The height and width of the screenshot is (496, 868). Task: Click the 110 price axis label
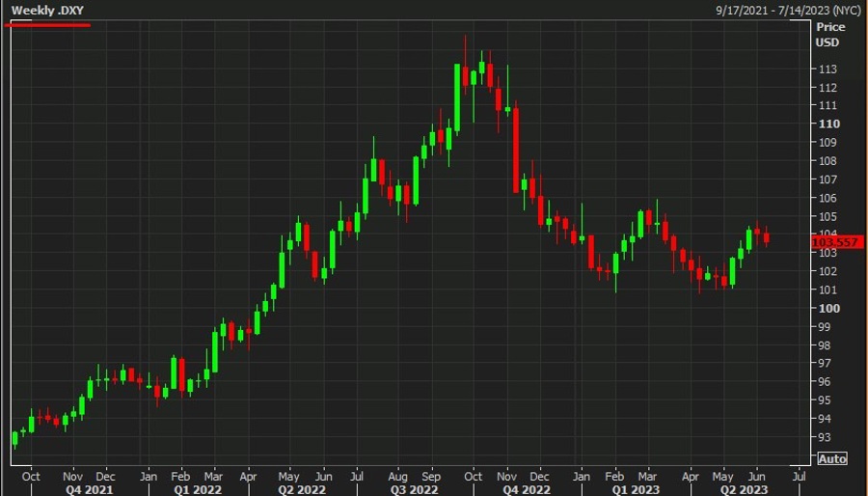click(828, 124)
